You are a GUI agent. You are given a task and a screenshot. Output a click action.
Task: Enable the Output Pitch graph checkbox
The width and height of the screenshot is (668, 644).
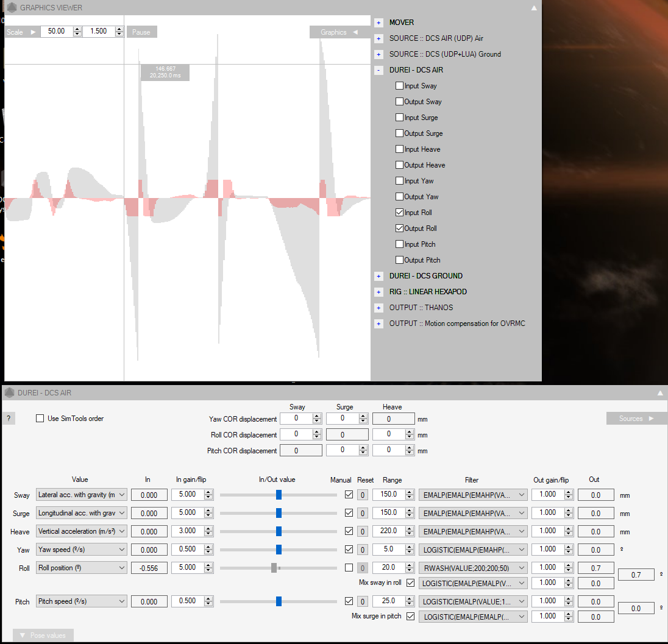(x=399, y=260)
